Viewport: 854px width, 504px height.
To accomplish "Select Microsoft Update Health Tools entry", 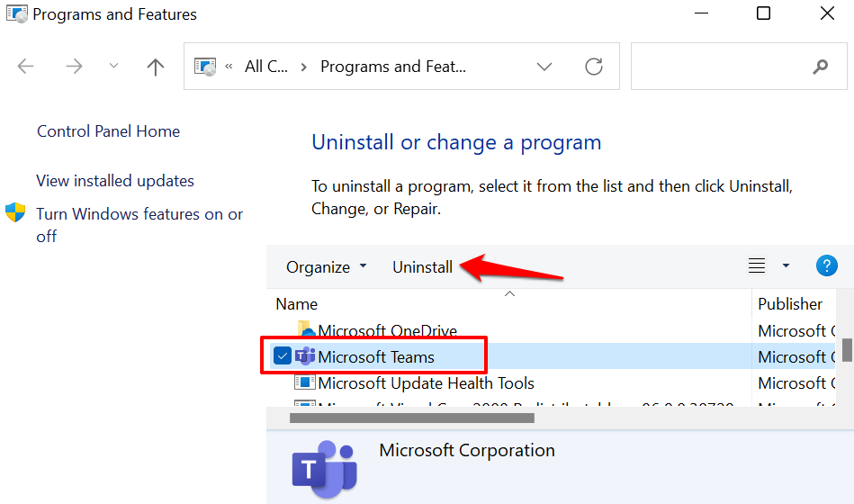I will coord(426,383).
